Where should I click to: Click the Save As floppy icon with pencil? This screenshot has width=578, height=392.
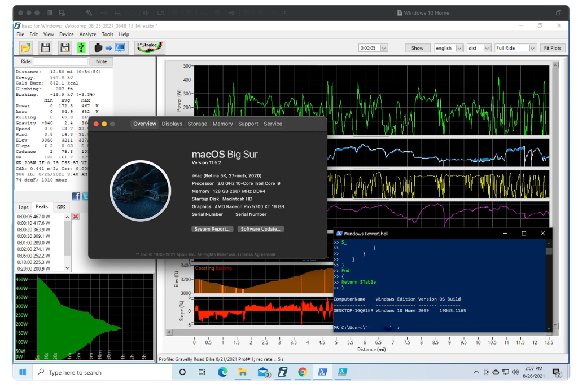coord(65,47)
